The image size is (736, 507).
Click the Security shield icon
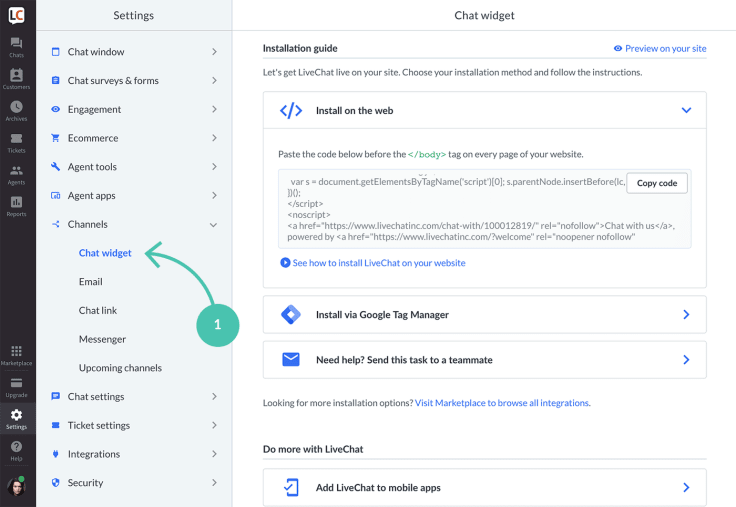(x=55, y=483)
